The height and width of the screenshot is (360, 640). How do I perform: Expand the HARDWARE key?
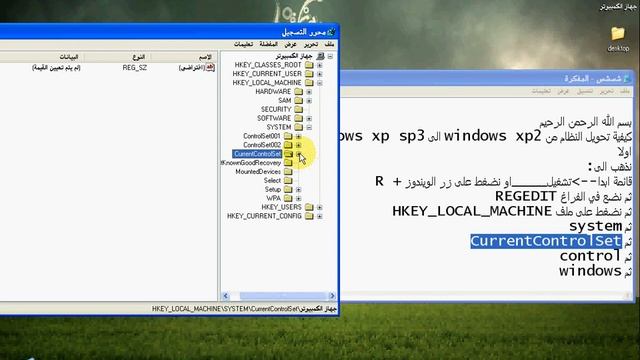coord(309,92)
